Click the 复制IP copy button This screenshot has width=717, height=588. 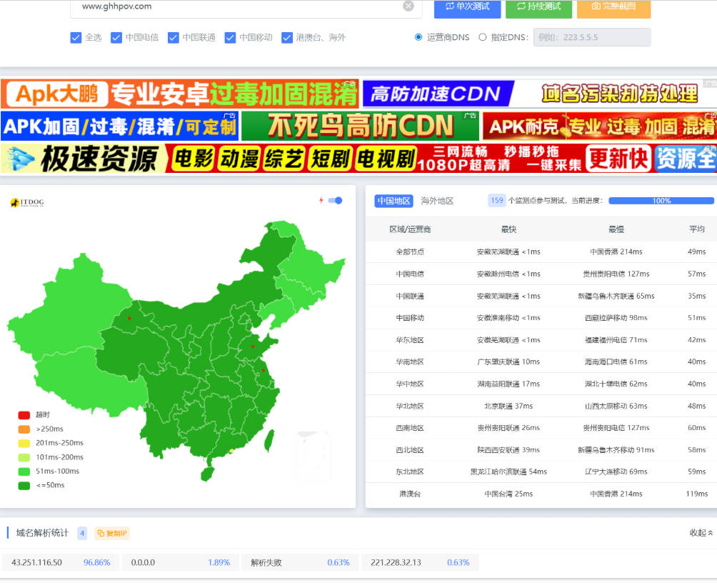pyautogui.click(x=112, y=533)
